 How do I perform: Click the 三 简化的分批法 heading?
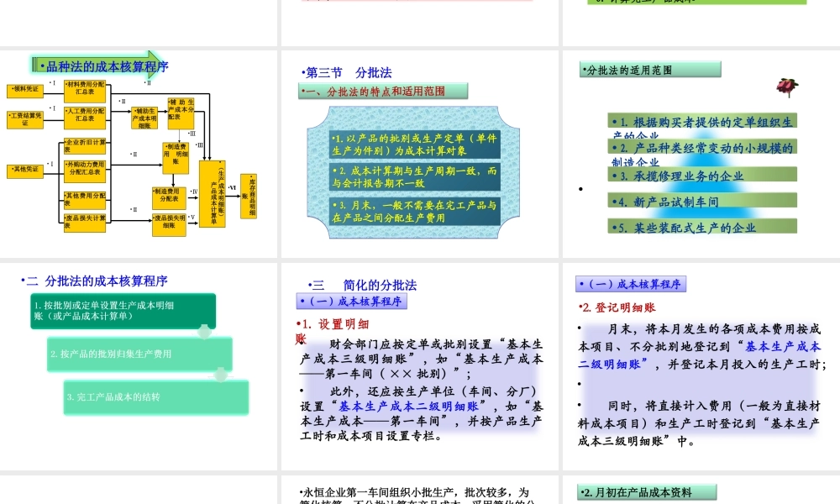coord(364,285)
